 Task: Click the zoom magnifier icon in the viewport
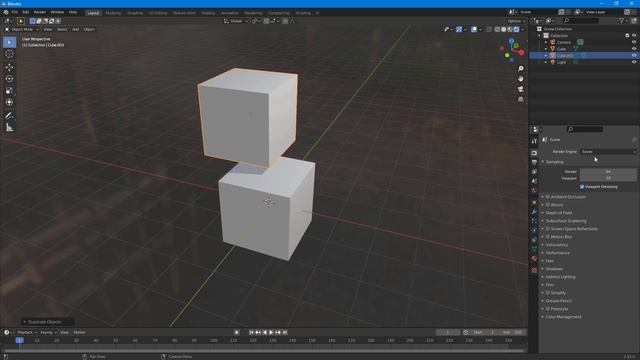click(520, 69)
